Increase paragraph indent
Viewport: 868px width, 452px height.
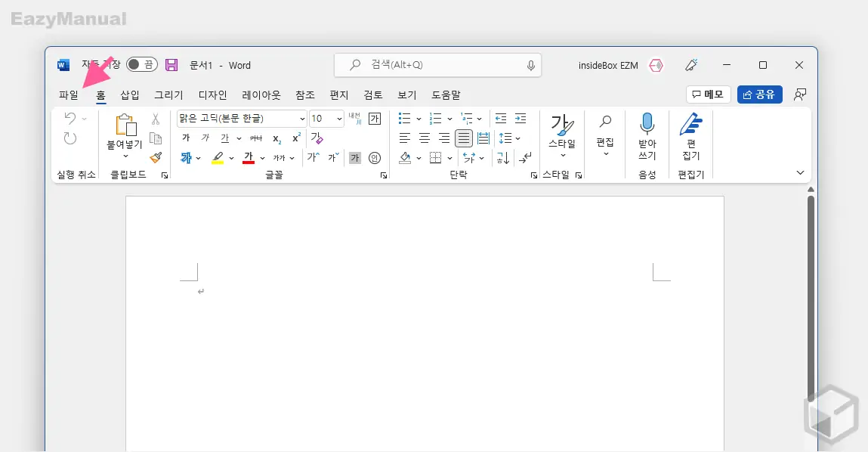point(520,118)
